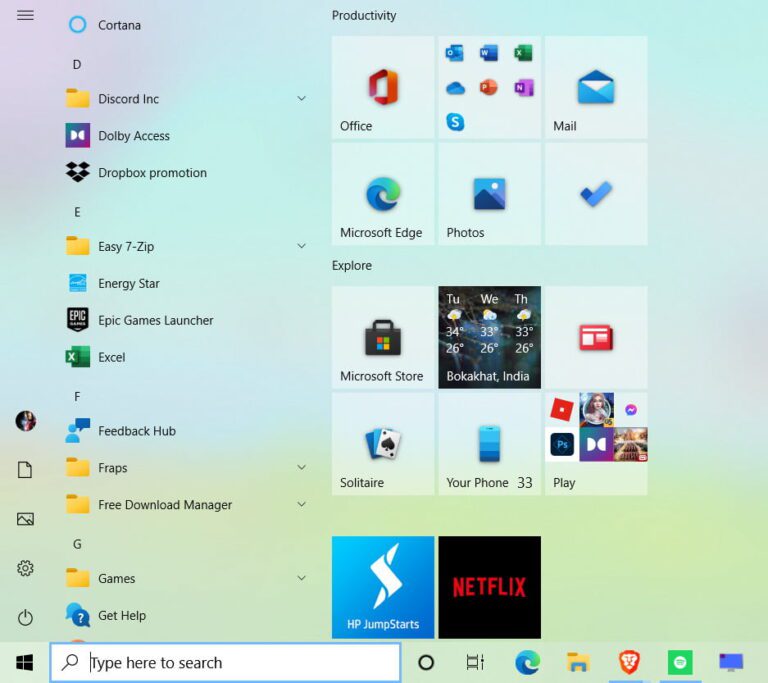Jump to letter F section header
This screenshot has width=768, height=683.
coord(77,396)
